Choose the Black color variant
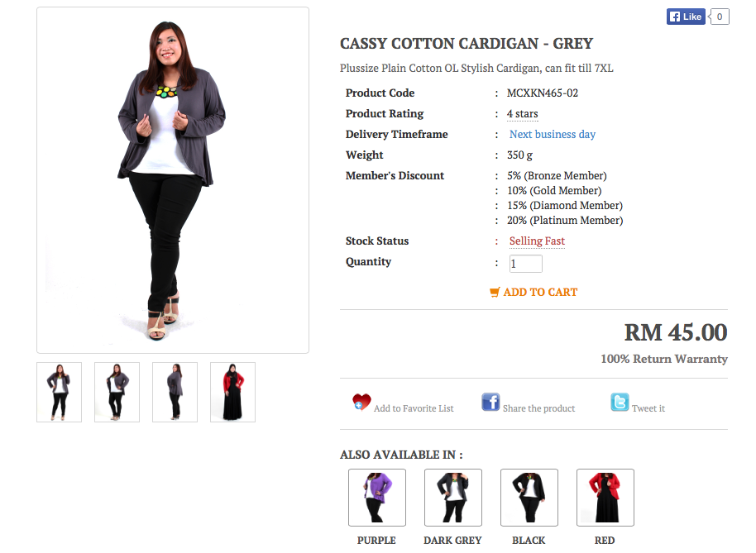756x553 pixels. tap(529, 498)
